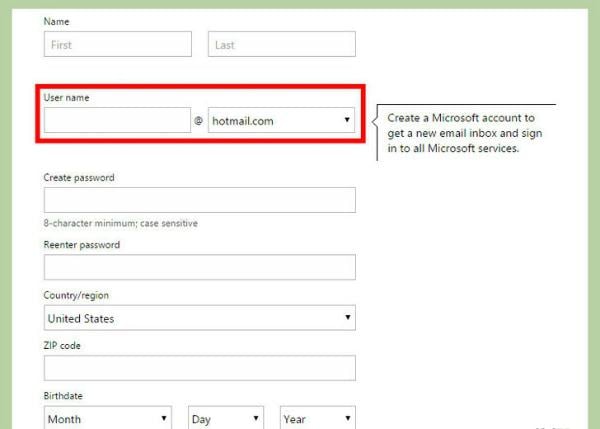The image size is (600, 429).
Task: Open the Month birthdate dropdown
Action: pyautogui.click(x=108, y=418)
